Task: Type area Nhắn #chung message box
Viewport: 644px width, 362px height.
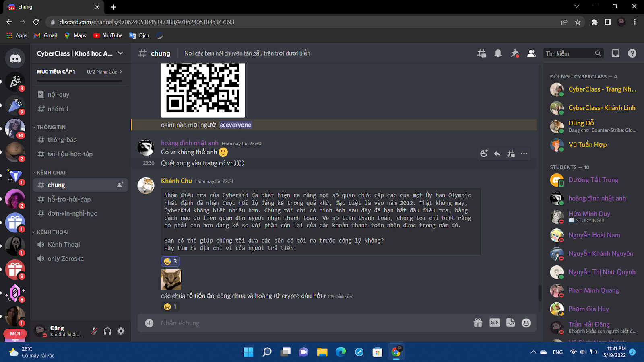Action: pos(314,323)
